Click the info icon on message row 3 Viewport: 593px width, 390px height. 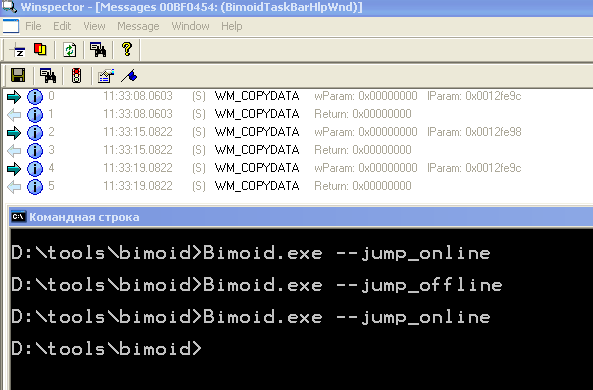(35, 151)
